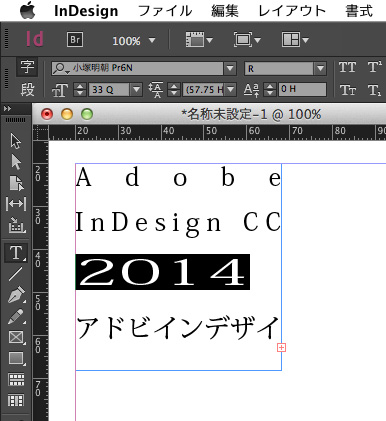The image size is (386, 421).
Task: Close the 名称未設定-1 document window
Action: (47, 114)
